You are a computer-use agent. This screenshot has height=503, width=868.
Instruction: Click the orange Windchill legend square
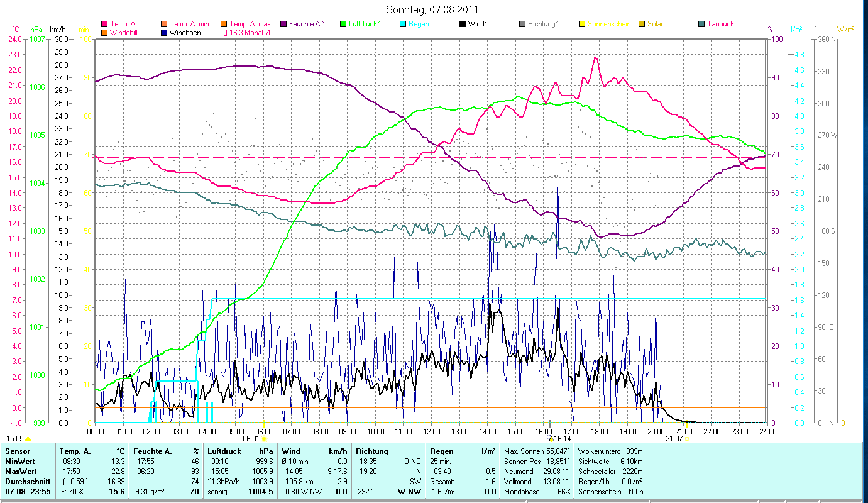[x=104, y=32]
